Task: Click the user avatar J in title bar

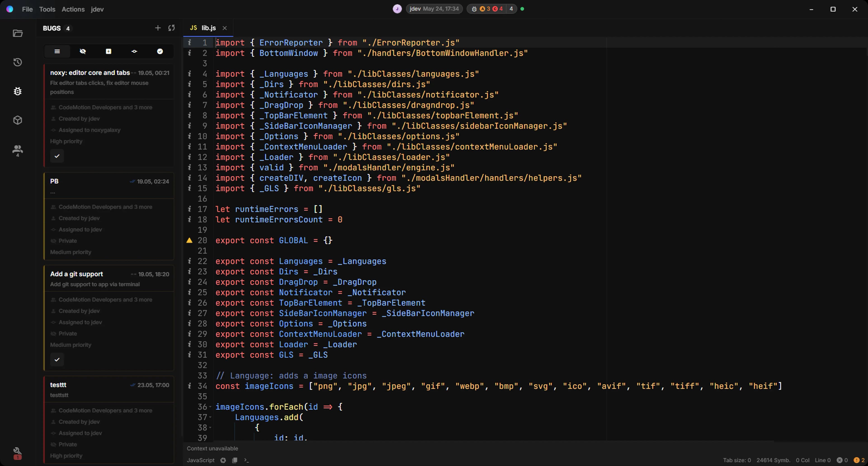Action: tap(397, 9)
